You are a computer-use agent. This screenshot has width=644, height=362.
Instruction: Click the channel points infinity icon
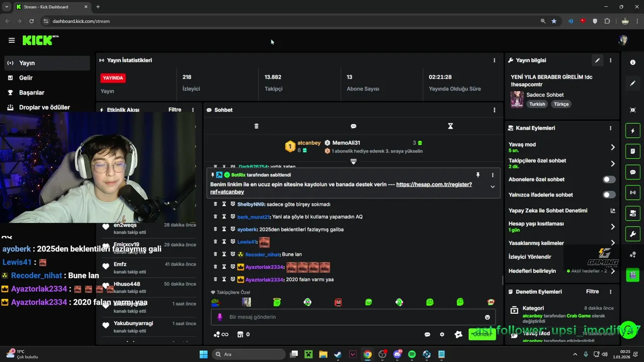point(221,334)
